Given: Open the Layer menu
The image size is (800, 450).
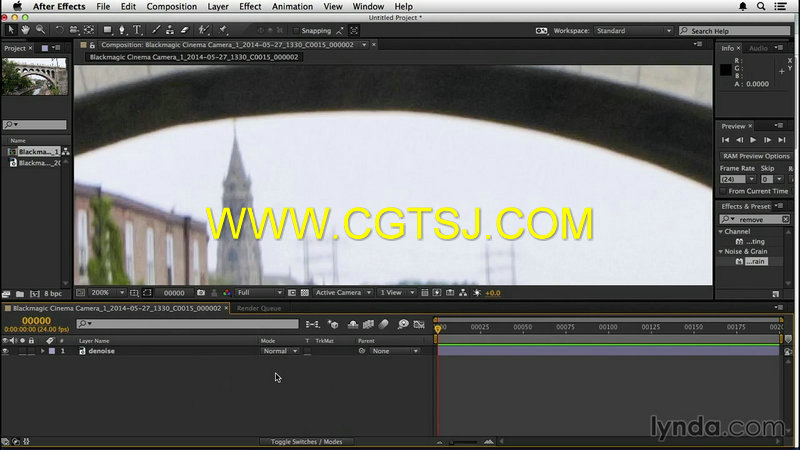Looking at the screenshot, I should click(218, 7).
